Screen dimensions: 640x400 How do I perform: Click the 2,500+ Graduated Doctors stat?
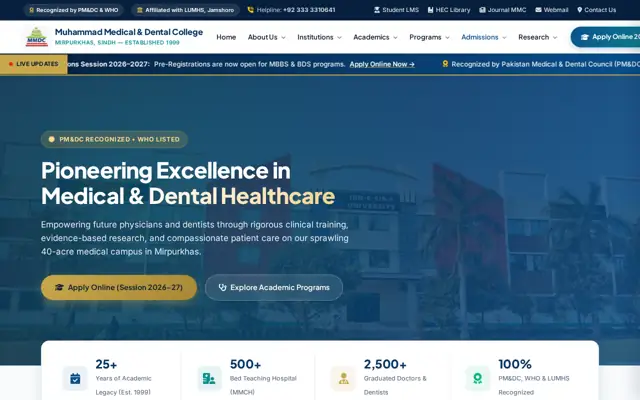click(379, 378)
